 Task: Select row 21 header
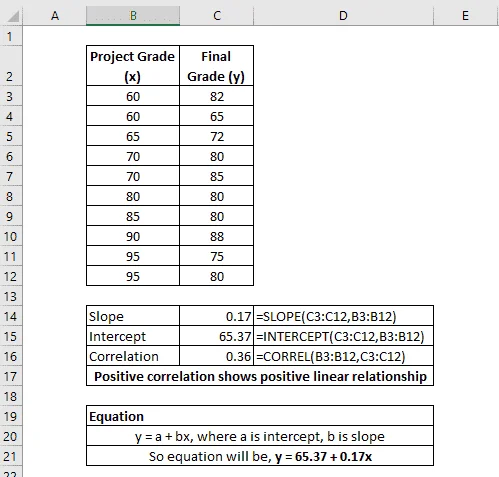pyautogui.click(x=11, y=456)
